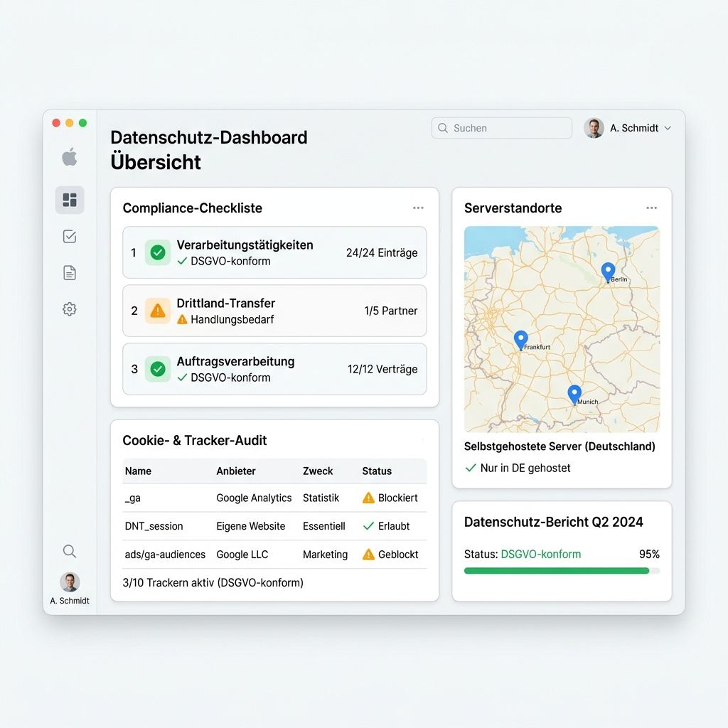
Task: Click the orange warning badge for Drittland-Transfer
Action: click(158, 311)
